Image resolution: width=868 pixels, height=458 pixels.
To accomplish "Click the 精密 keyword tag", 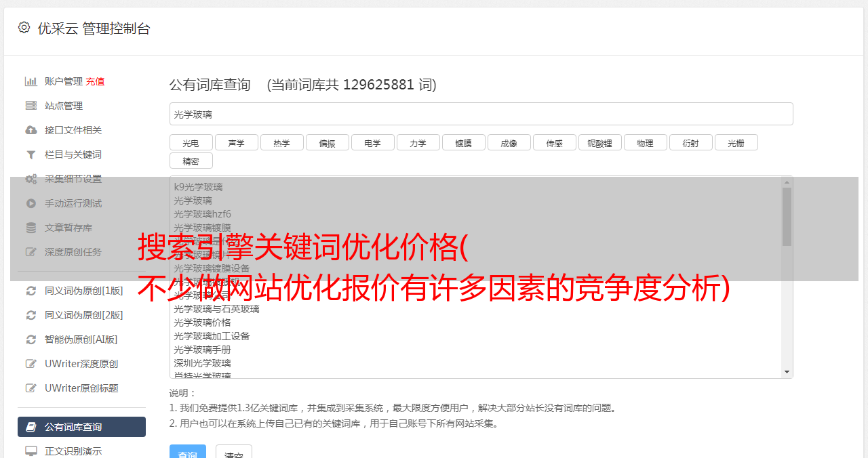I will (x=191, y=161).
